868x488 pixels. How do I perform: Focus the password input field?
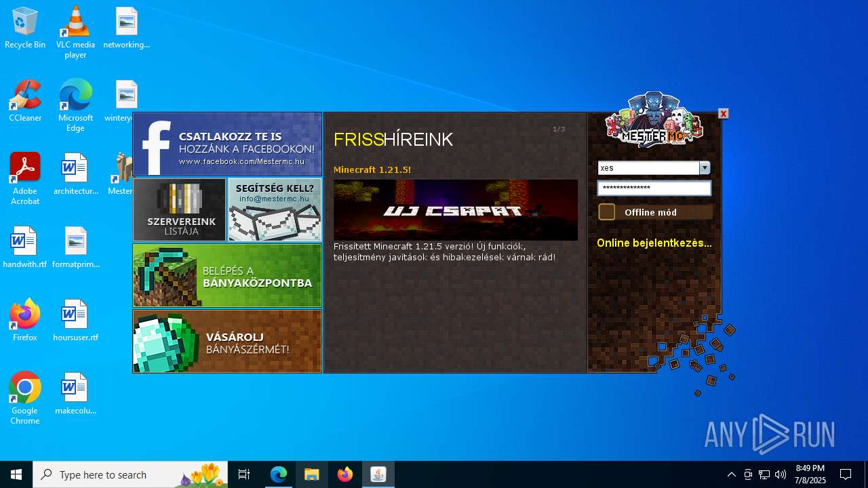pos(654,188)
